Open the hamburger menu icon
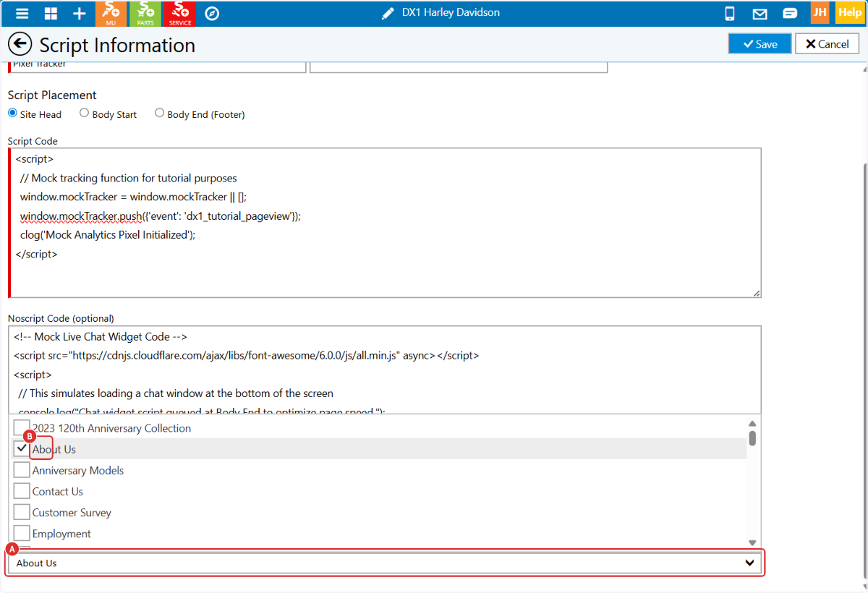The height and width of the screenshot is (593, 868). coord(22,14)
